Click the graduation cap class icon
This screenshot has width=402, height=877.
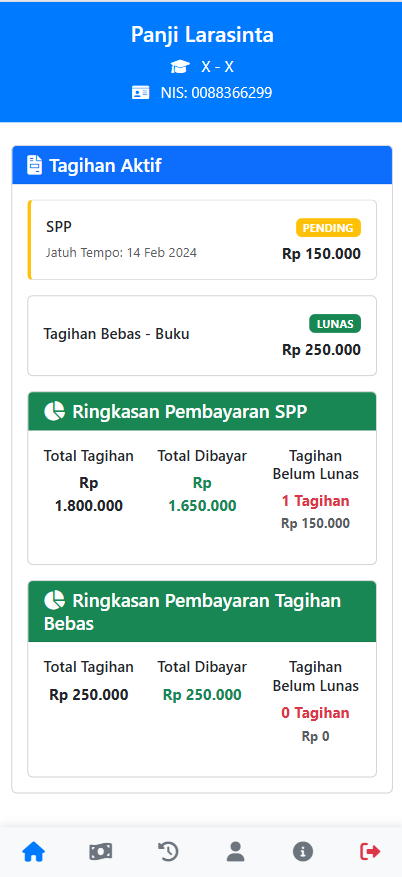pyautogui.click(x=180, y=67)
